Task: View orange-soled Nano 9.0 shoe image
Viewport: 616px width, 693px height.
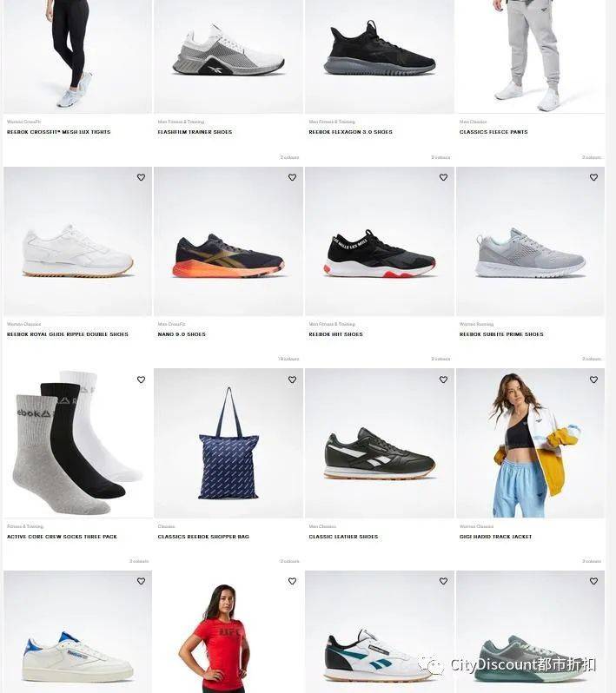Action: [229, 241]
